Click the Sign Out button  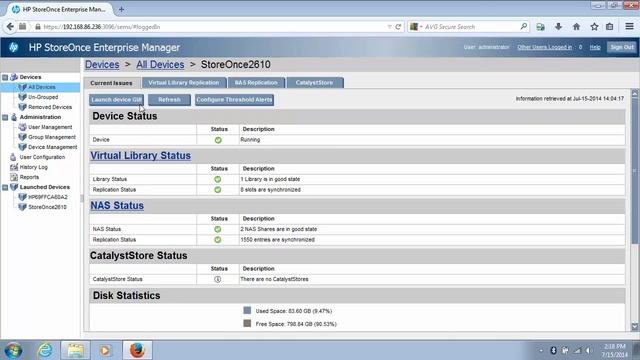[x=622, y=47]
